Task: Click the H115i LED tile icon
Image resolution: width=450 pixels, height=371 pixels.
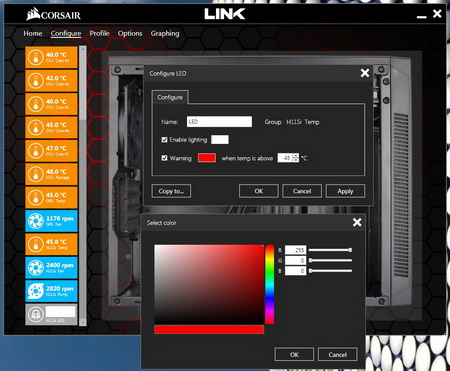Action: pyautogui.click(x=36, y=314)
